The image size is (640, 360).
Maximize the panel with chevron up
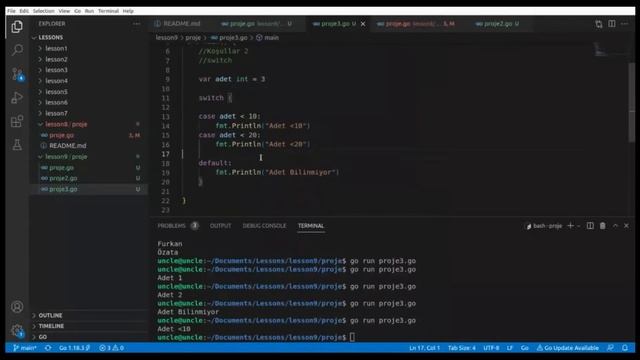click(x=615, y=226)
